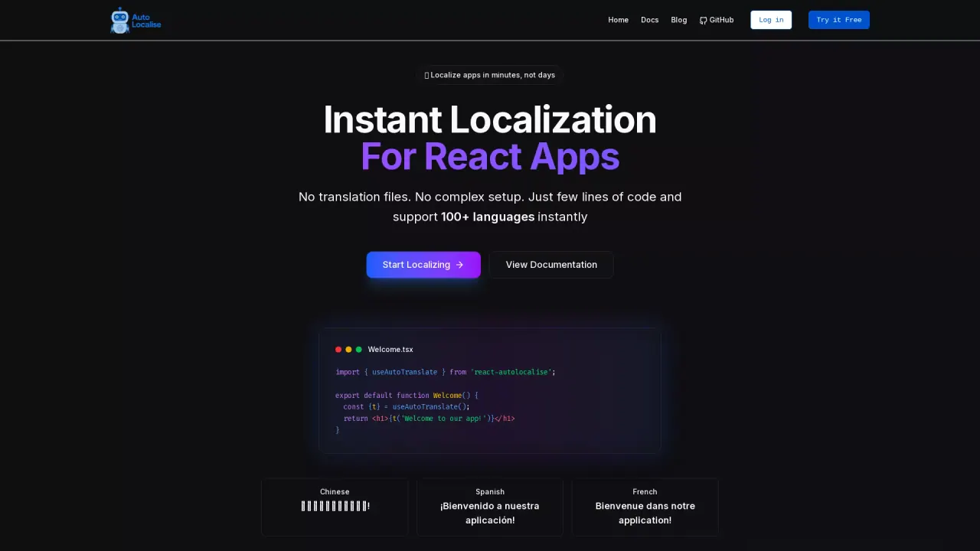Click the 'Instant Localization' heading
Screen dimensions: 980x551
[490, 120]
